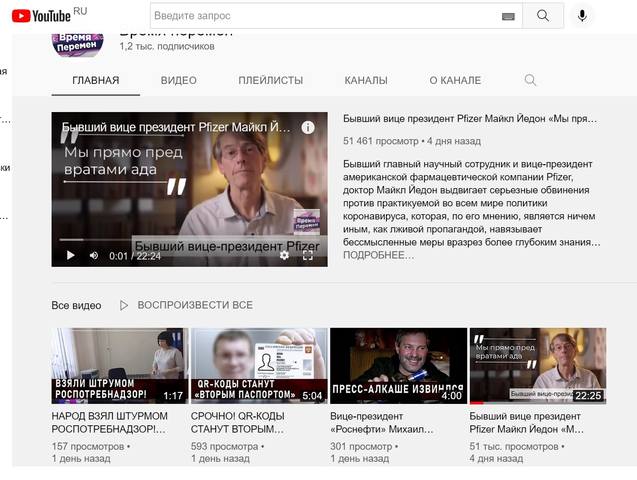
Task: Open the ПРЕСС-АЛКАШЕ video thumbnail
Action: tap(399, 366)
